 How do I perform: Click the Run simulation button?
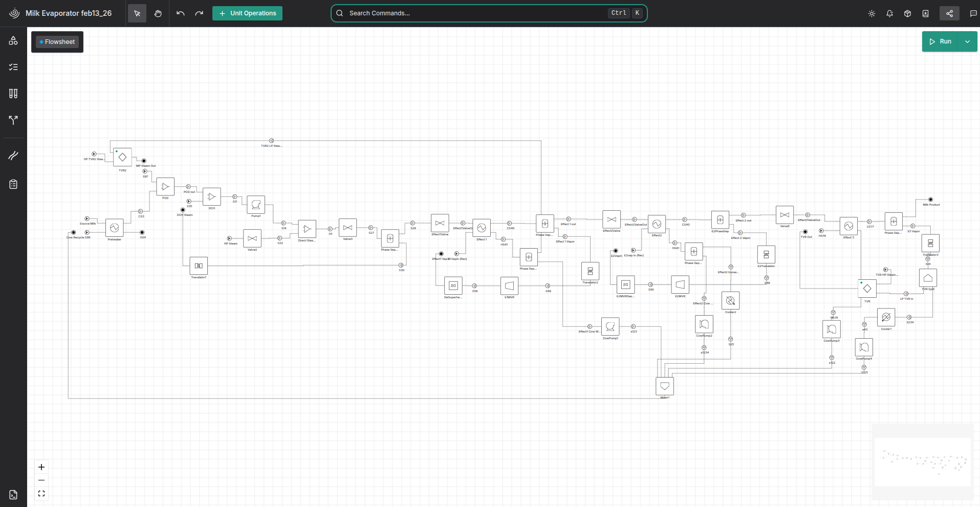click(x=941, y=41)
